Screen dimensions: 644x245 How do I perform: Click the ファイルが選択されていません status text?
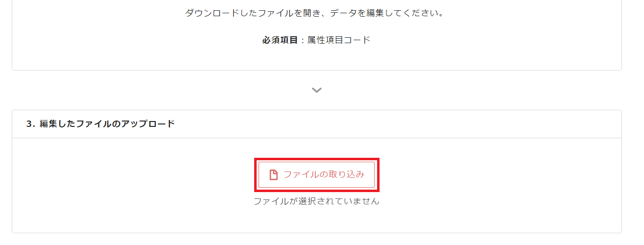[316, 201]
